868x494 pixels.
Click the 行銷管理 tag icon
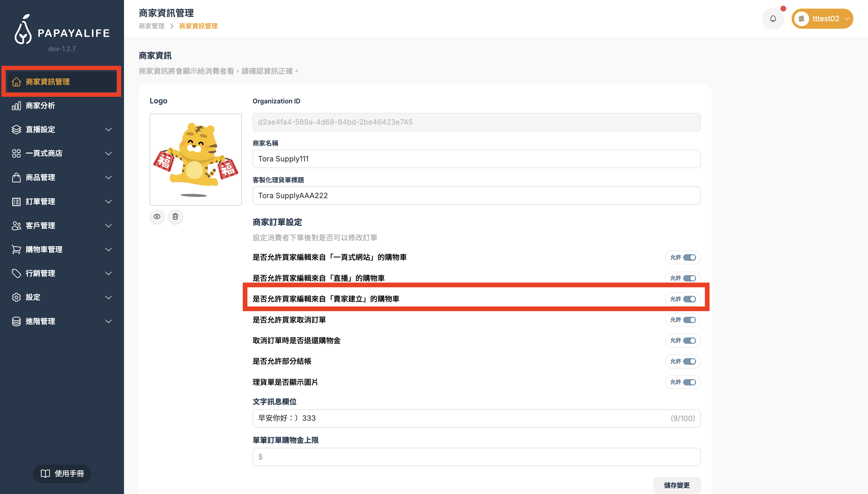click(x=16, y=273)
